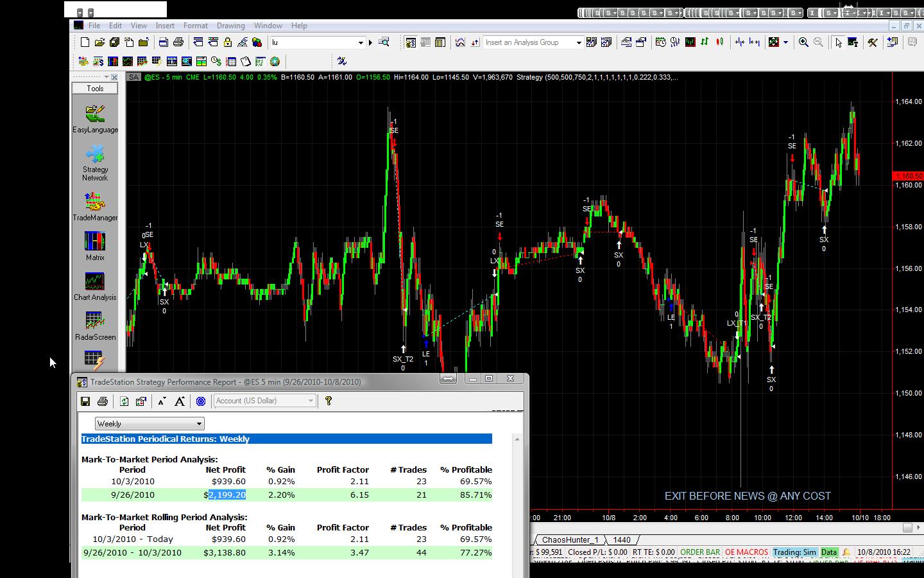Switch to ChaosHunter_1 workspace tab
924x578 pixels.
click(x=570, y=540)
